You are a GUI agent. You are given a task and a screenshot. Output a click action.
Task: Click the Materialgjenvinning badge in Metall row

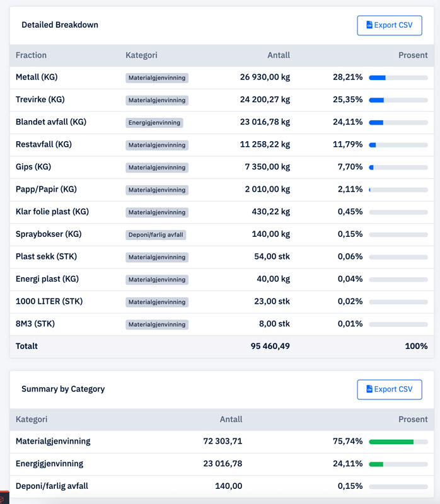[x=157, y=78]
